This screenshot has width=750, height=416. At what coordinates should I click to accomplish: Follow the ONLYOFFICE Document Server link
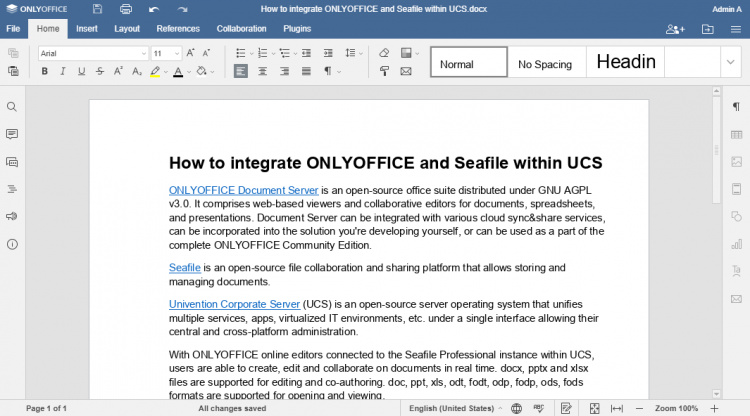point(243,190)
